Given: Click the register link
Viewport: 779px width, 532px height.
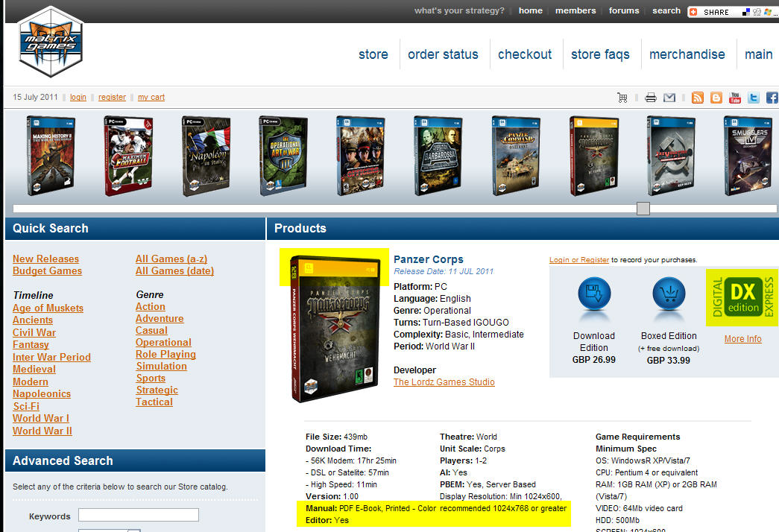Looking at the screenshot, I should (x=112, y=98).
